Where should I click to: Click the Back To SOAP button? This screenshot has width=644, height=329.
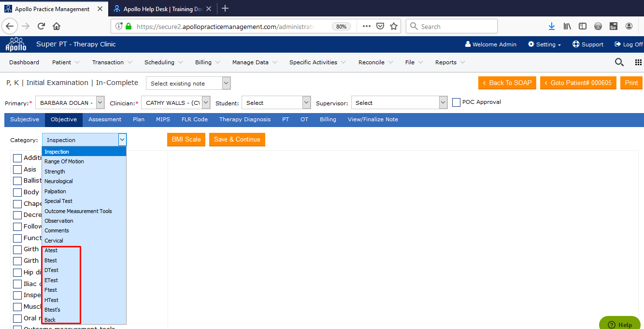pyautogui.click(x=507, y=83)
